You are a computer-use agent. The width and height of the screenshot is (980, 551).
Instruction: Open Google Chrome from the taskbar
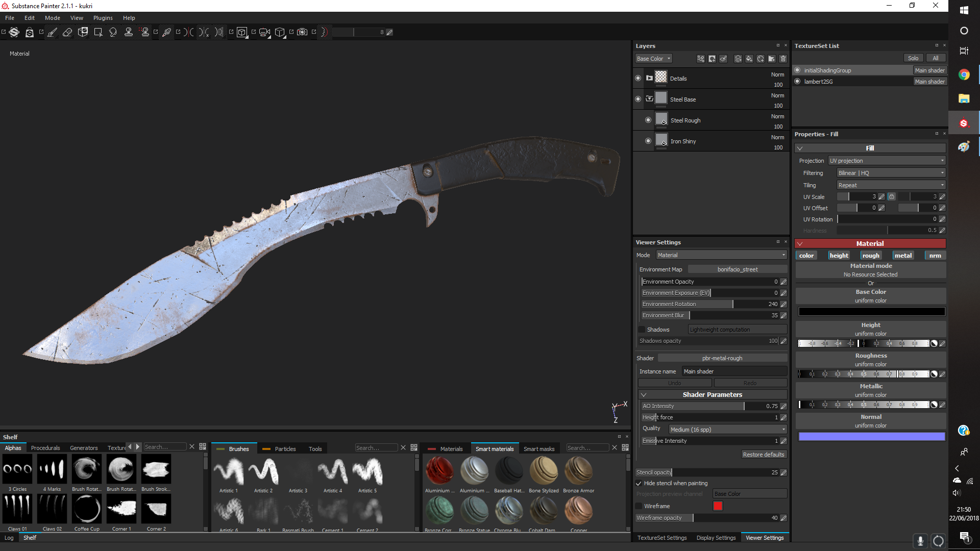[x=964, y=74]
